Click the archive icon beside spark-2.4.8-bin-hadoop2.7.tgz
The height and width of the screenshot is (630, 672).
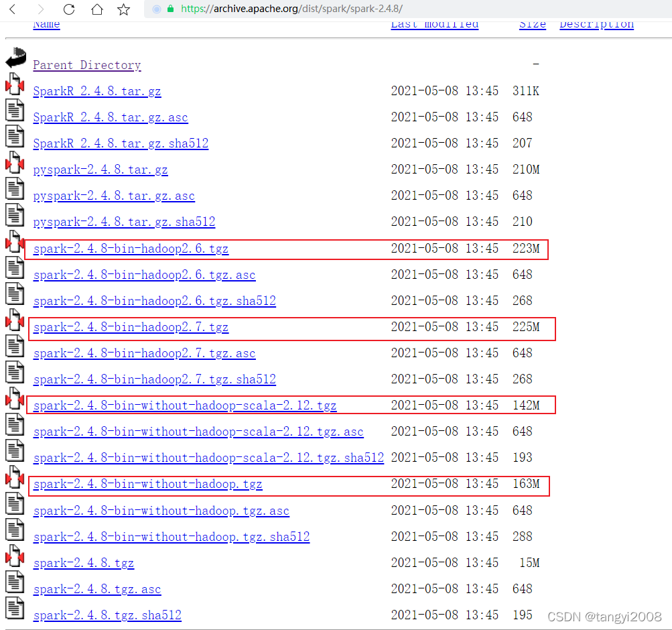click(x=15, y=320)
